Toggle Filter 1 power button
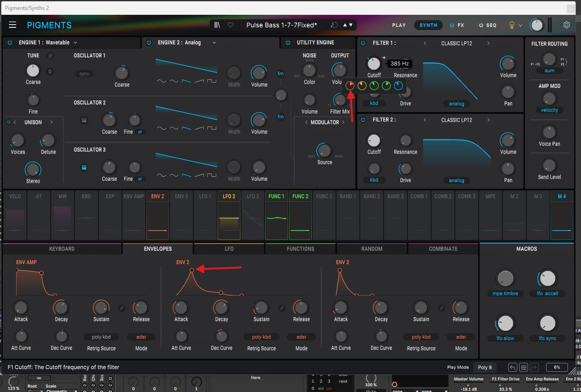Viewport: 581px width, 392px height. pyautogui.click(x=363, y=43)
